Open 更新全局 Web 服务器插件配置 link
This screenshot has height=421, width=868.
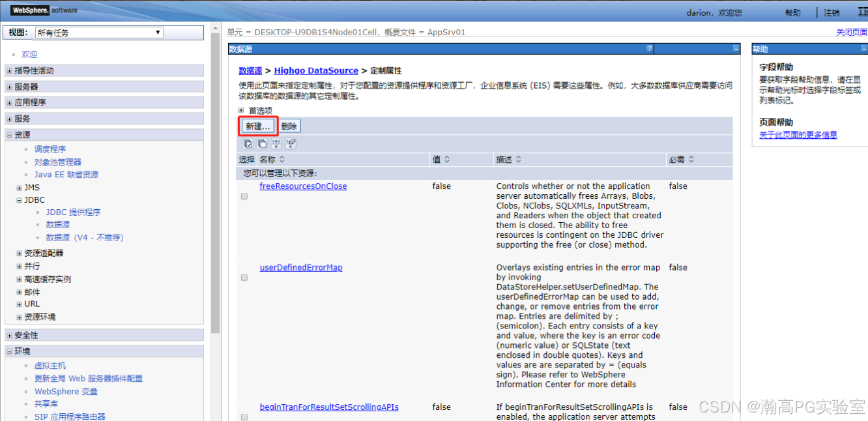click(89, 379)
